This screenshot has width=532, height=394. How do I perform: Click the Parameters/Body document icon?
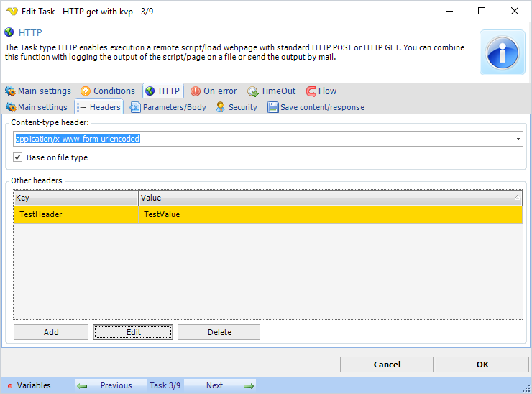point(135,107)
